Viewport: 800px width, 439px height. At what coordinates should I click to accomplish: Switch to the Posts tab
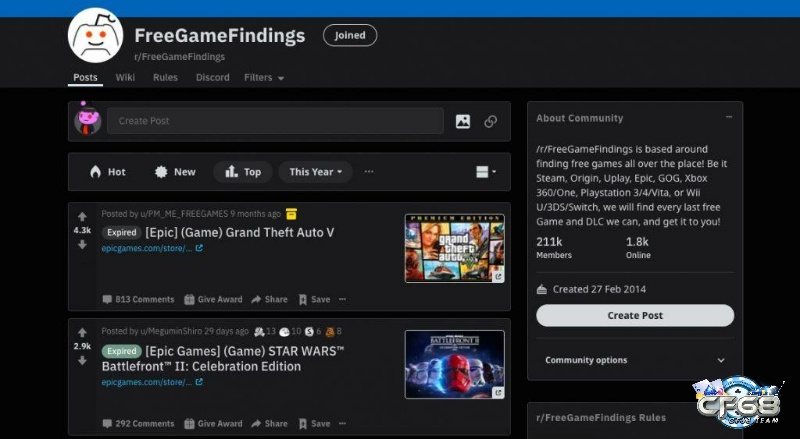coord(85,78)
